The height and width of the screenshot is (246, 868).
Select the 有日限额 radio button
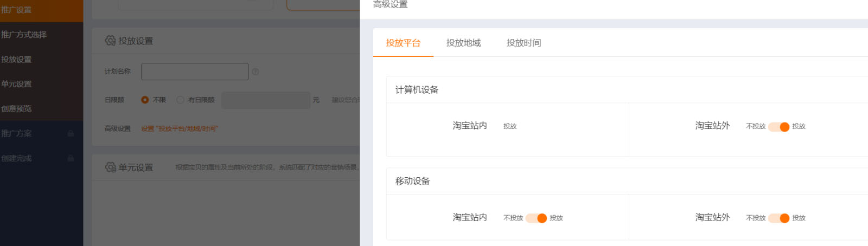[x=180, y=100]
